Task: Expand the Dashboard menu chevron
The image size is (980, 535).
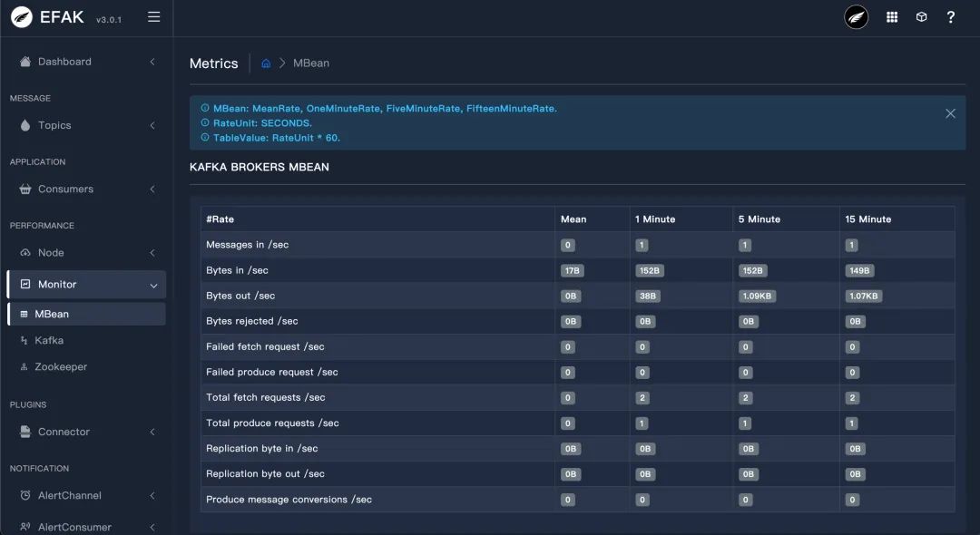Action: pyautogui.click(x=152, y=61)
